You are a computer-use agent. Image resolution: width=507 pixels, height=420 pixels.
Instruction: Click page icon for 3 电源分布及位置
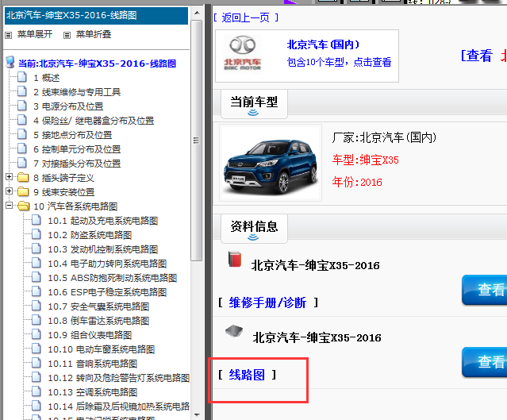coord(22,106)
